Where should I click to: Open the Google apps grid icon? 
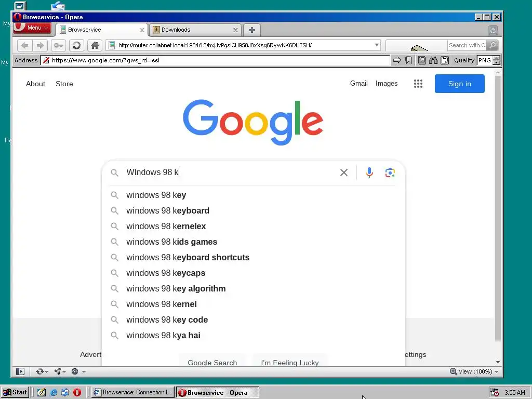click(x=418, y=84)
